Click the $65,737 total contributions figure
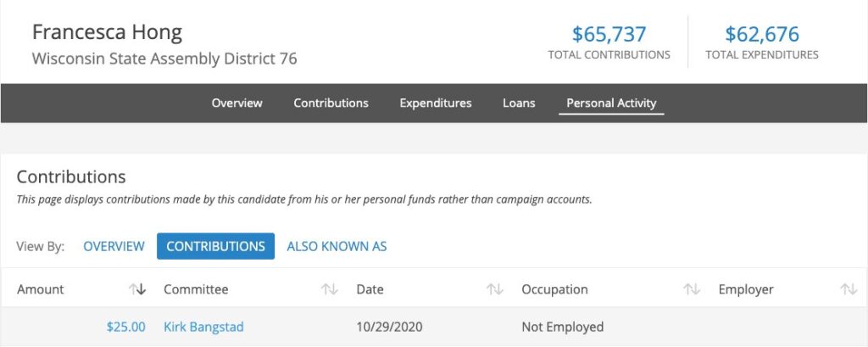Image resolution: width=868 pixels, height=347 pixels. pos(609,35)
